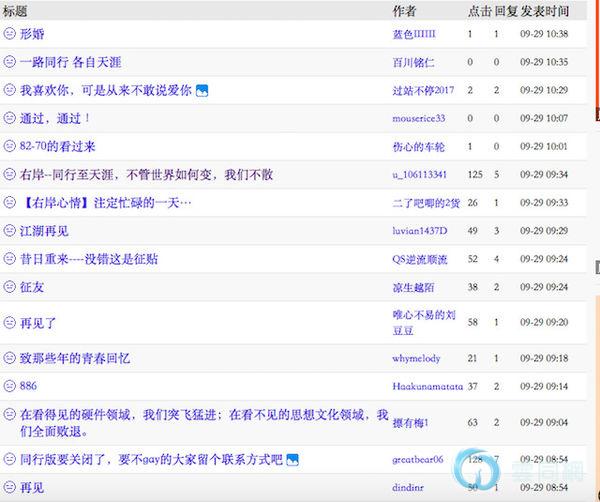Click the image icon after 我喜欢你 post title
The width and height of the screenshot is (600, 502).
(x=202, y=90)
